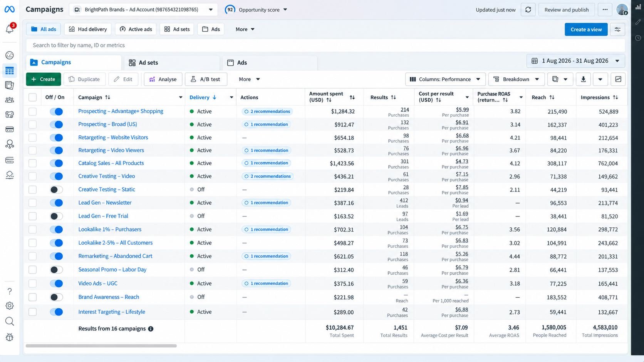Viewport: 644px width, 362px height.
Task: Tick checkbox for Prospecting – Broad (US)
Action: (33, 125)
